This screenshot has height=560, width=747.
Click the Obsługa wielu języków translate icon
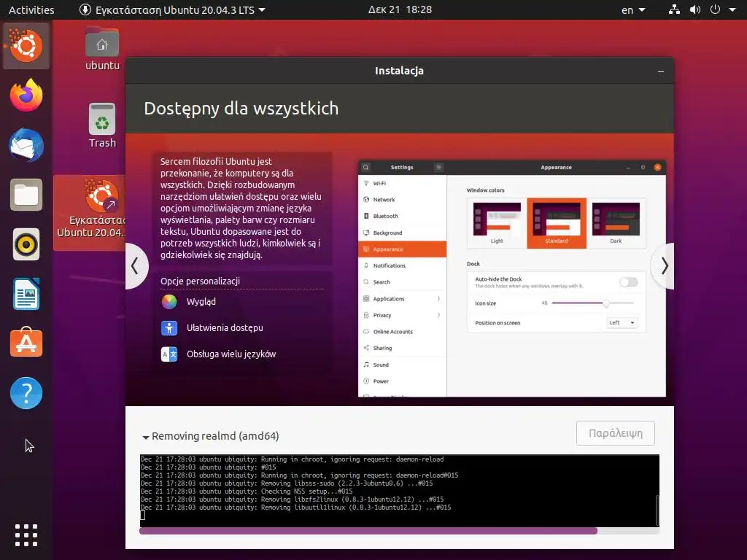pos(169,354)
